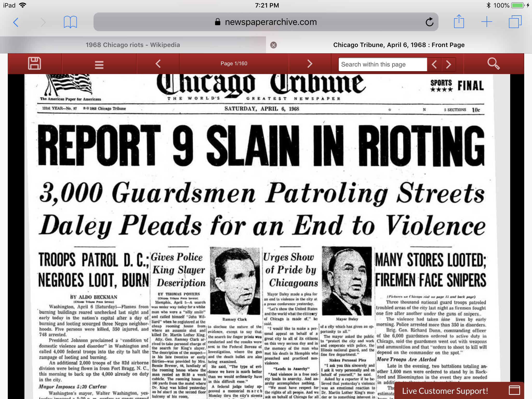Show all open tabs overview

(x=515, y=22)
